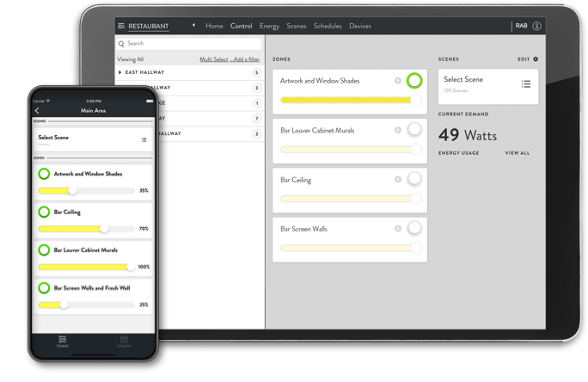The height and width of the screenshot is (382, 588).
Task: Tap the back arrow on phone header
Action: click(x=37, y=111)
